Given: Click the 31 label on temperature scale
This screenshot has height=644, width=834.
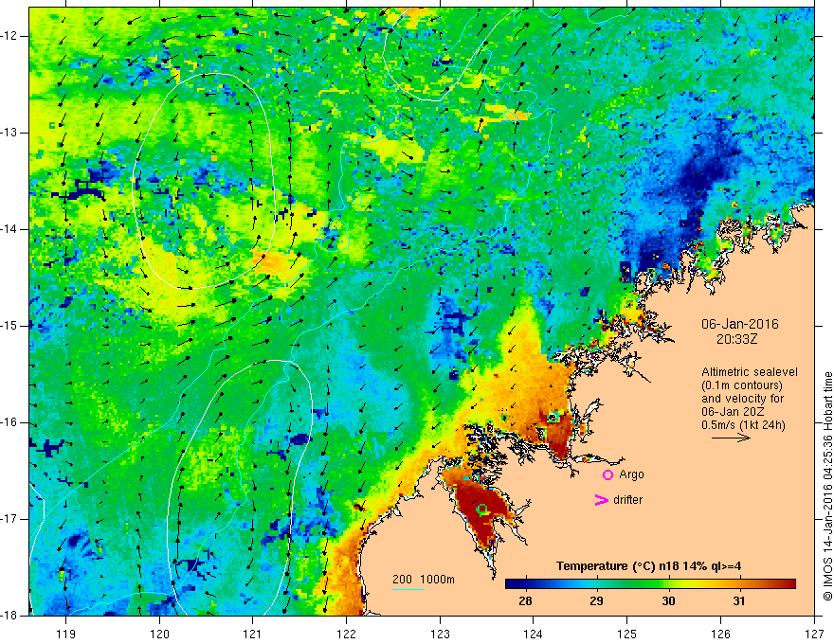Looking at the screenshot, I should click(739, 601).
